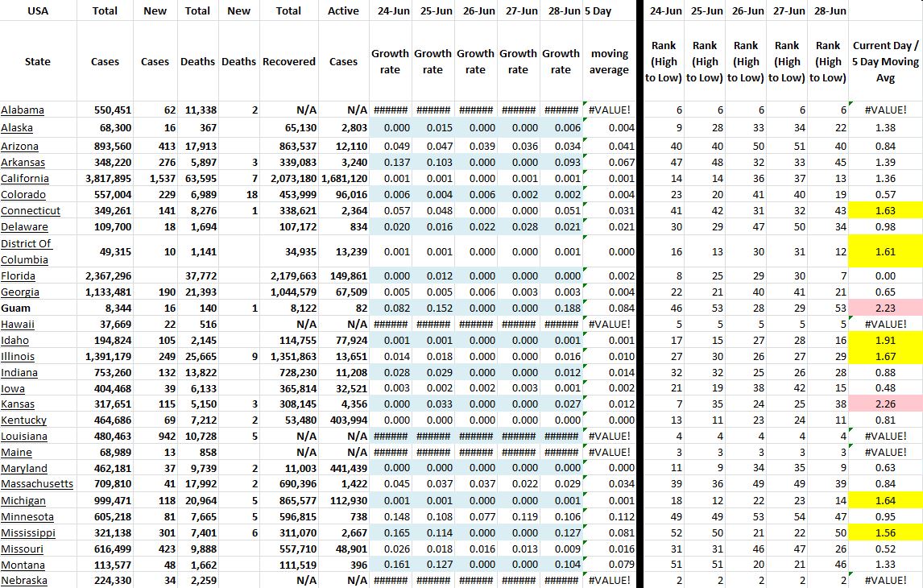Click Alabama's #VALUE! 5 day moving average cell
The width and height of the screenshot is (923, 588).
tap(609, 110)
